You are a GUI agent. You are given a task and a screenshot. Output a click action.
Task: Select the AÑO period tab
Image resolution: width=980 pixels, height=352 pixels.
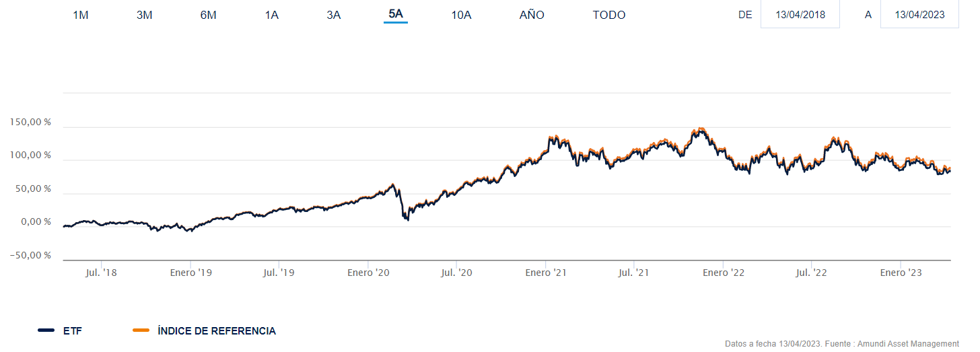(x=532, y=15)
